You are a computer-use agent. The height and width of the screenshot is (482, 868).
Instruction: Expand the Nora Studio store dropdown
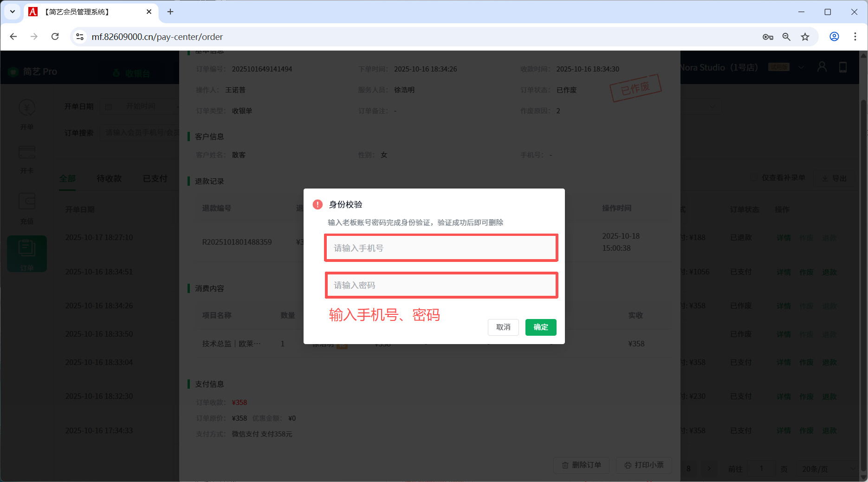pos(801,67)
